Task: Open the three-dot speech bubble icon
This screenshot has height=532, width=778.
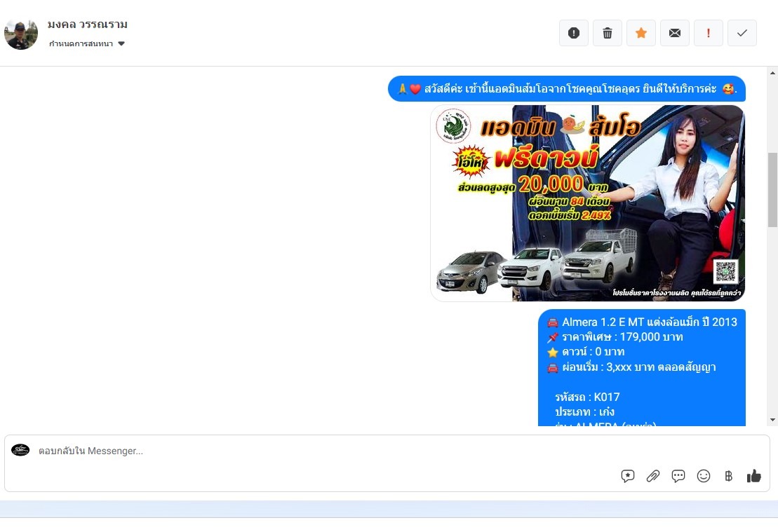Action: tap(678, 476)
